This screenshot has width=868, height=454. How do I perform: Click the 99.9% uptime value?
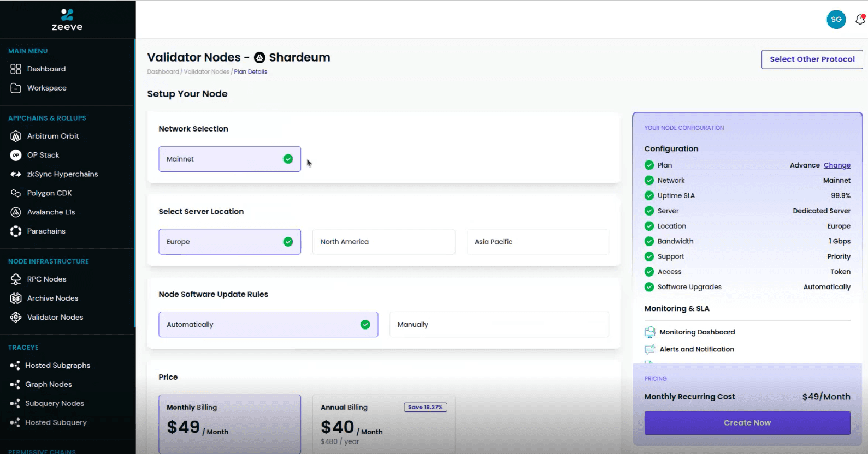(841, 195)
